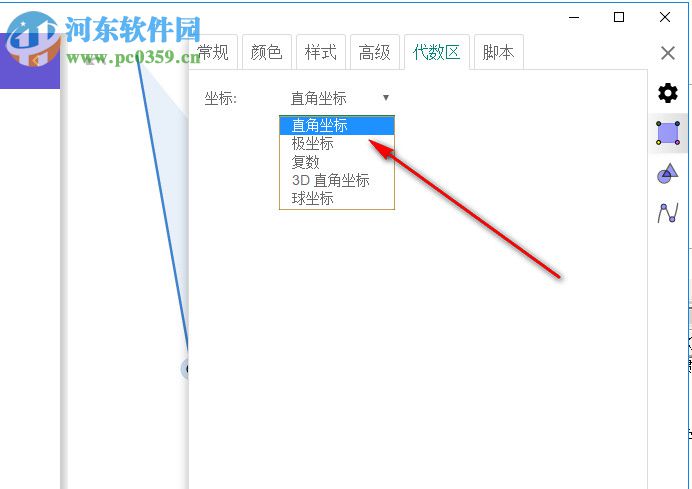Close the main window
Viewport: 692px width, 489px height.
pos(665,17)
